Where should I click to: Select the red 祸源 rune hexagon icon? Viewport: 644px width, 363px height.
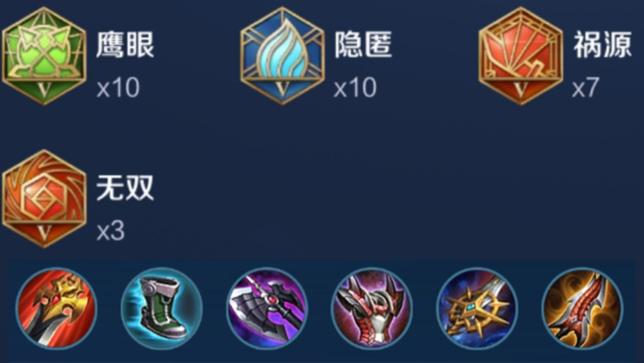[x=521, y=56]
